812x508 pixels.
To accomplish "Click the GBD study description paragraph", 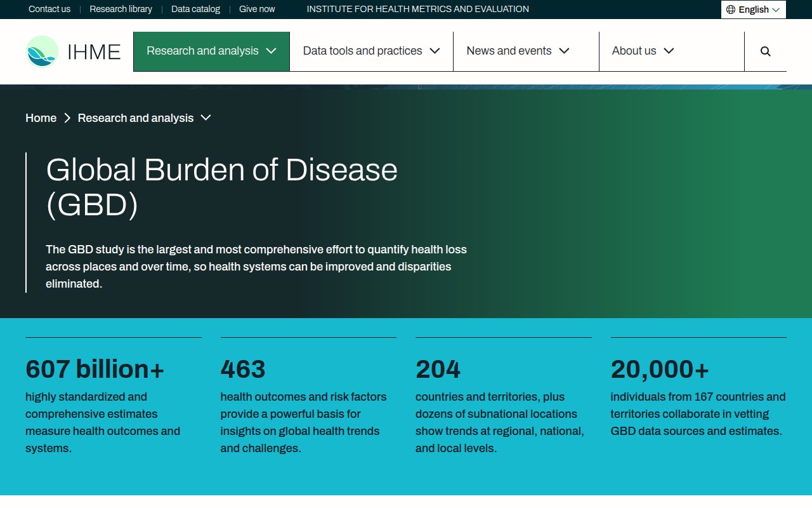I will point(256,267).
